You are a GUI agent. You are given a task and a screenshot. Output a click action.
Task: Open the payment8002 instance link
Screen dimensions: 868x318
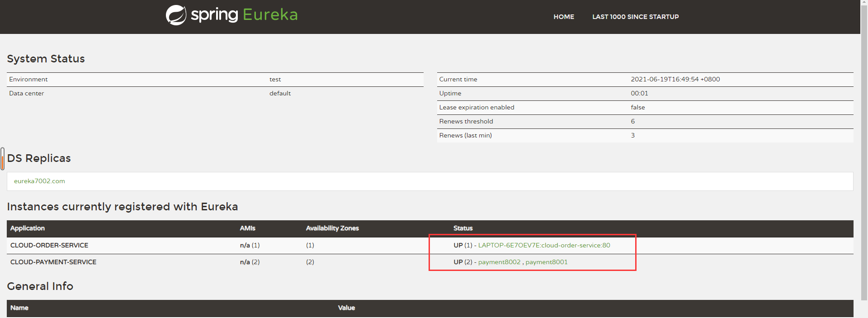(499, 262)
